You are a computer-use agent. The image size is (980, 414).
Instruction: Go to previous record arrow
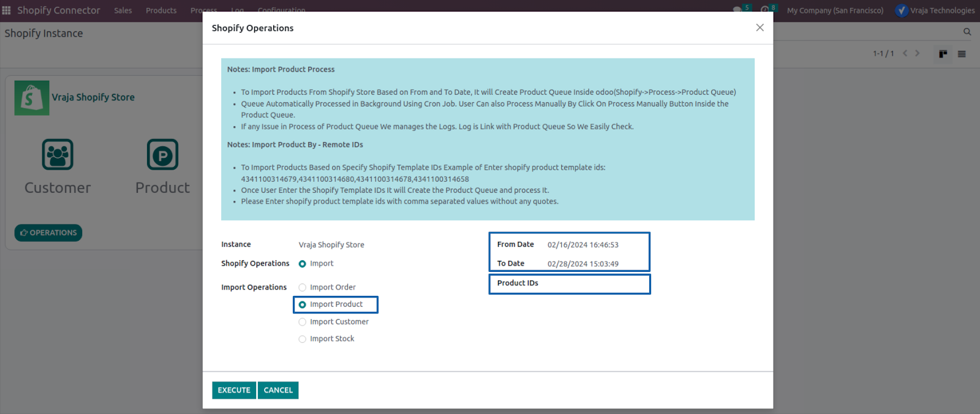[x=905, y=53]
